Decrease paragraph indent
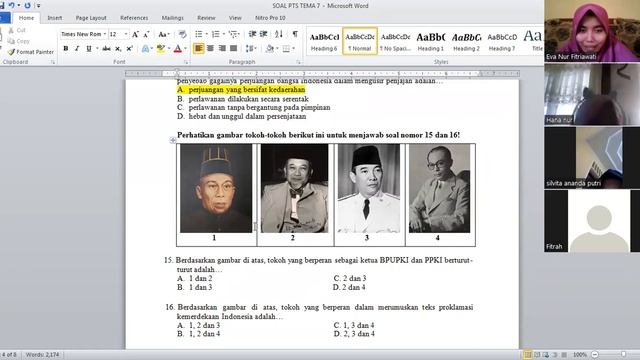 (253, 34)
